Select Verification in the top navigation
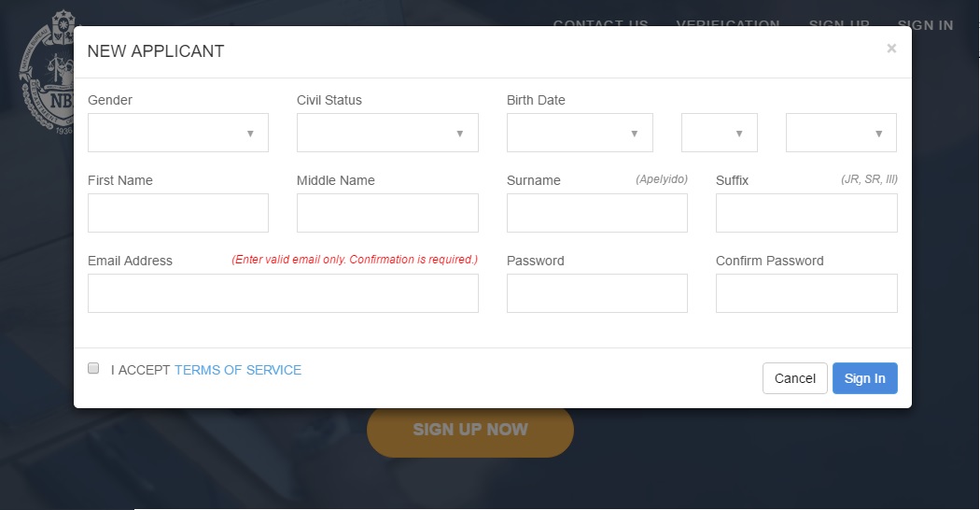 pyautogui.click(x=728, y=23)
